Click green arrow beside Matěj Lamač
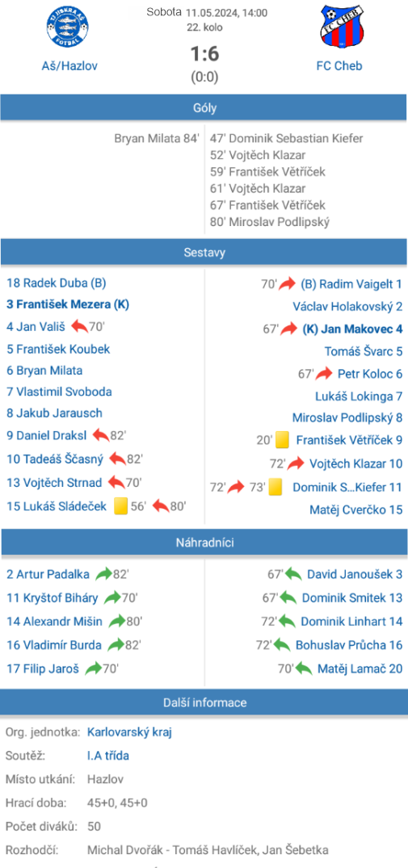Image resolution: width=408 pixels, height=868 pixels. tap(303, 669)
